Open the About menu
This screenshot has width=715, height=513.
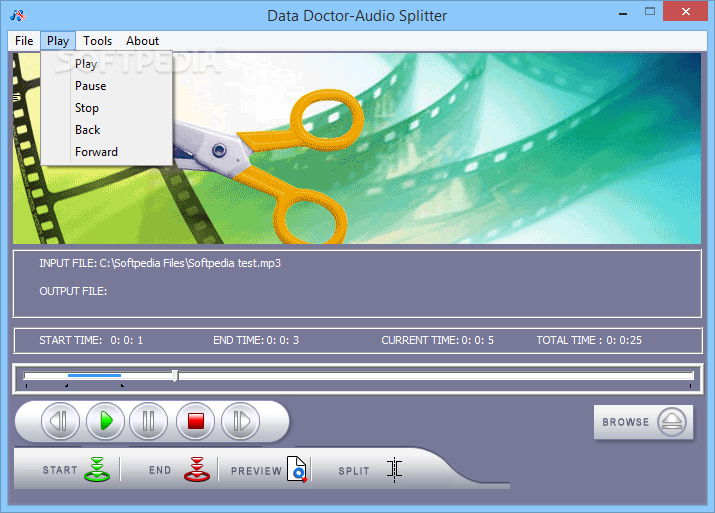tap(142, 41)
